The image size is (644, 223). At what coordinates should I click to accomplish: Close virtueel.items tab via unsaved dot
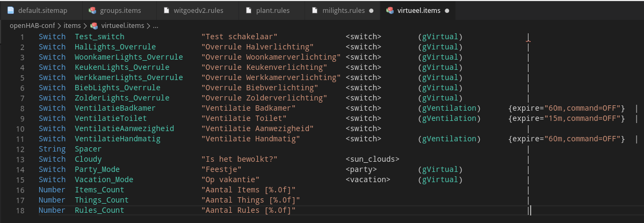[x=447, y=10]
